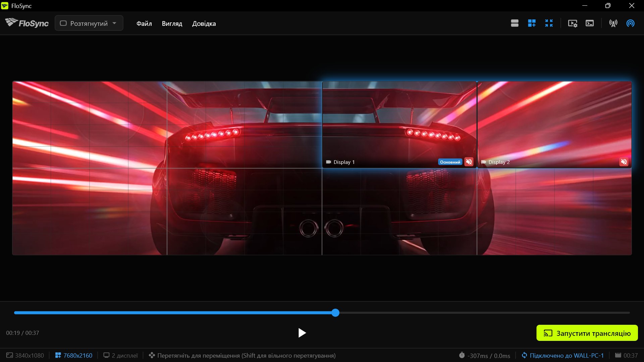Toggle mute on Display 1

point(469,162)
